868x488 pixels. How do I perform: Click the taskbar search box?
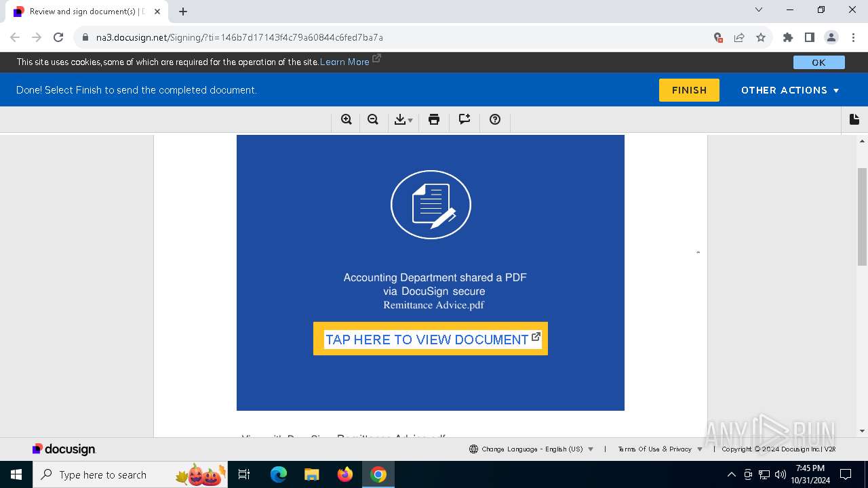pyautogui.click(x=131, y=474)
